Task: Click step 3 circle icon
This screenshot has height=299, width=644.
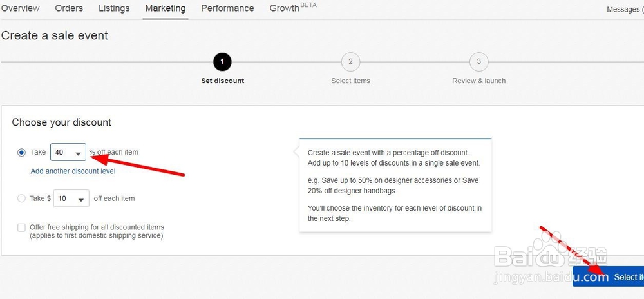Action: (x=478, y=62)
